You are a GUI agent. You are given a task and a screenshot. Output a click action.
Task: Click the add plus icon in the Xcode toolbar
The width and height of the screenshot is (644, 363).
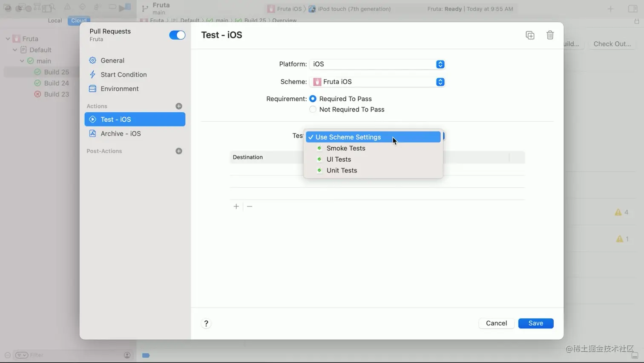[610, 9]
